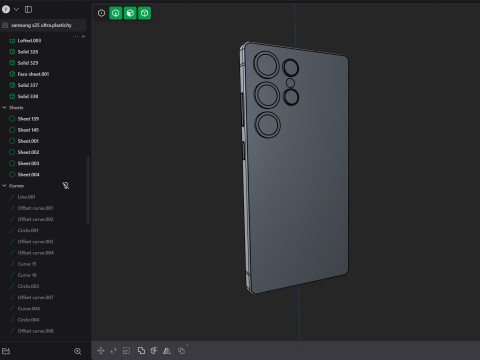Image resolution: width=480 pixels, height=360 pixels.
Task: Click the bottom large camera lens ring
Action: click(267, 125)
